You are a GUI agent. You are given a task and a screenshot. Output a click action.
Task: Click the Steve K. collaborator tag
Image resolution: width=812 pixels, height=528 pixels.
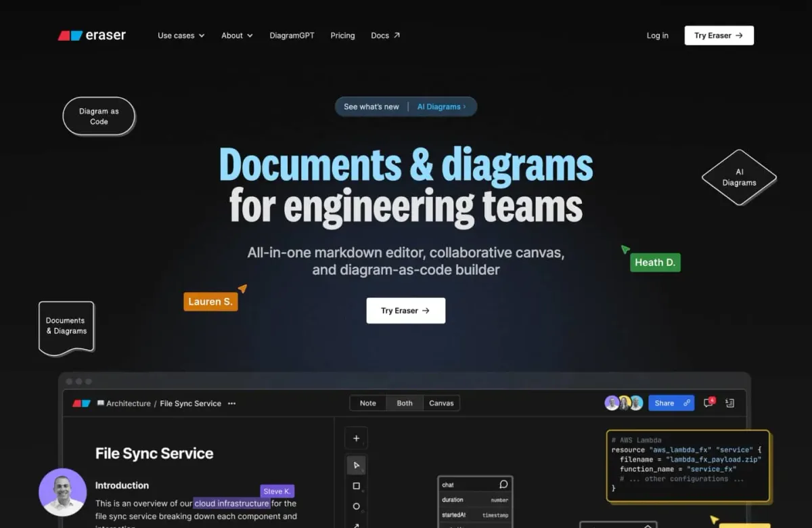[277, 491]
